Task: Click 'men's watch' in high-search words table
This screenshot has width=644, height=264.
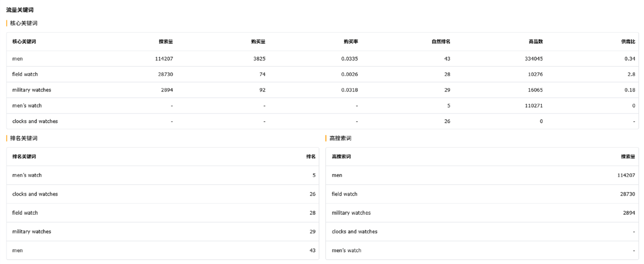Action: point(347,250)
